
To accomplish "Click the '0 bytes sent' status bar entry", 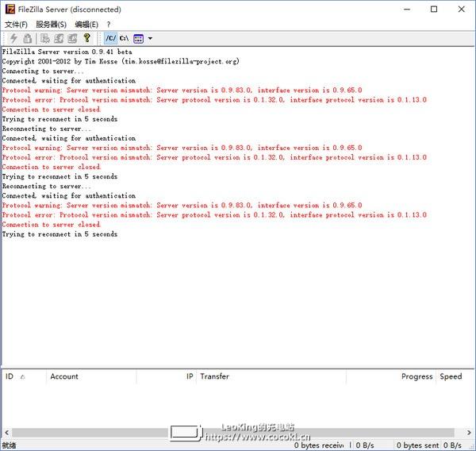I will [x=417, y=445].
